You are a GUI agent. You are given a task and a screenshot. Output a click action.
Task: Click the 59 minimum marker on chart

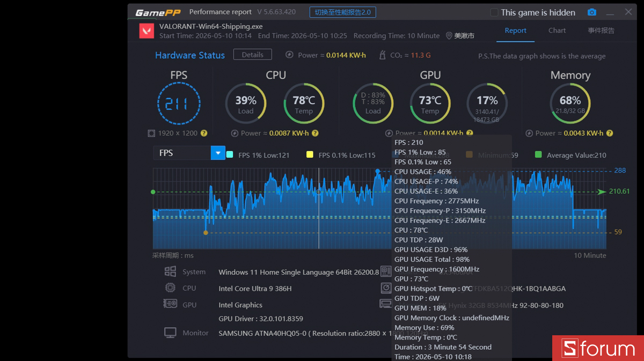click(618, 232)
